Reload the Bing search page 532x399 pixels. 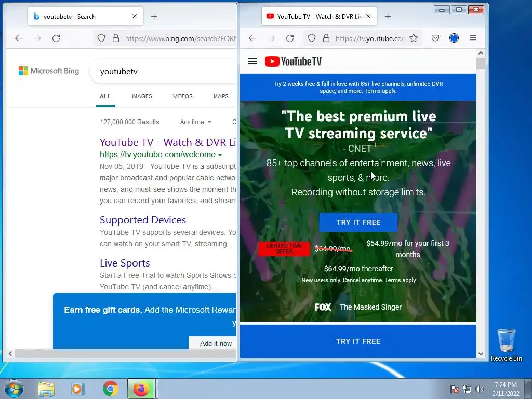56,38
